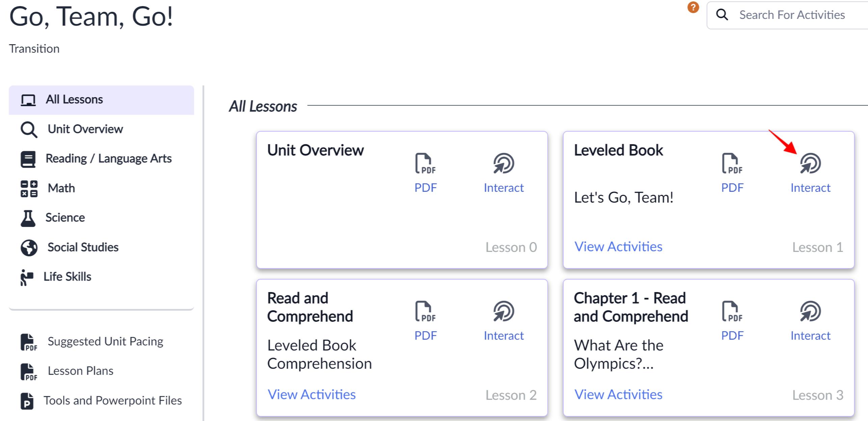Open Interact icon for Read and Comprehend
This screenshot has width=868, height=421.
(x=504, y=311)
